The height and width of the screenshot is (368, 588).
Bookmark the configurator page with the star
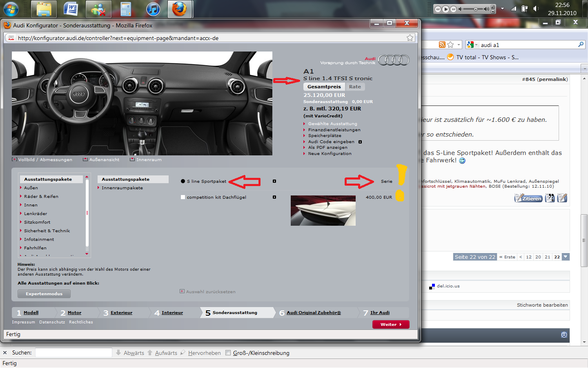(410, 38)
